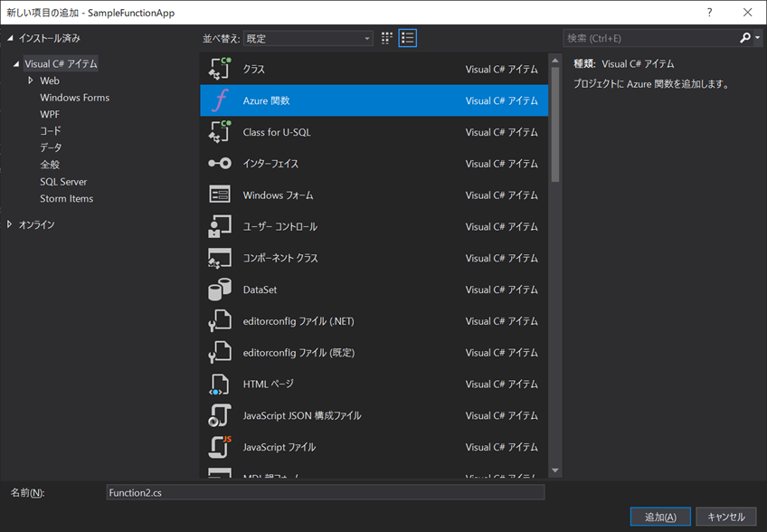Open the search options dropdown arrow
Viewport: 767px width, 532px height.
click(758, 38)
